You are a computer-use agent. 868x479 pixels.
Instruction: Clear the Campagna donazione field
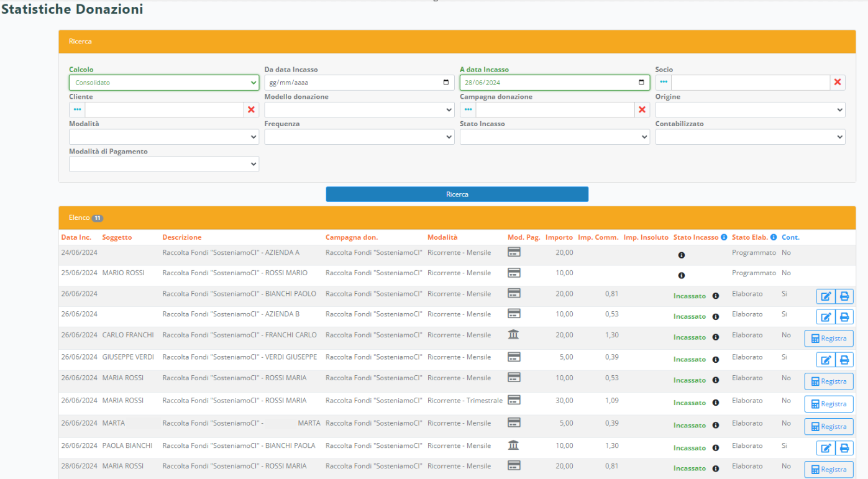point(642,110)
